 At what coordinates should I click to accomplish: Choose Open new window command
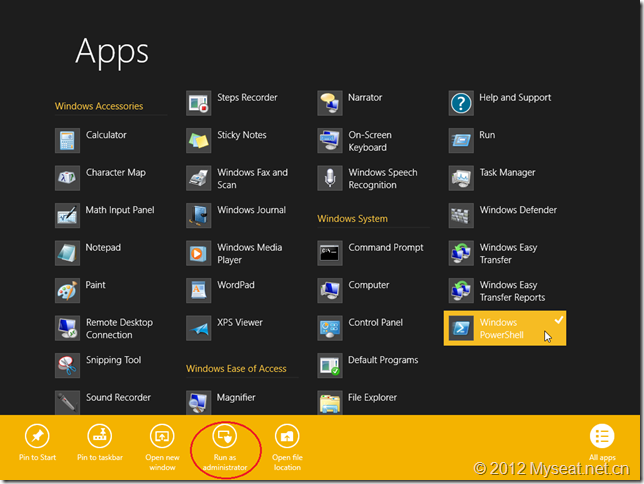click(x=162, y=448)
